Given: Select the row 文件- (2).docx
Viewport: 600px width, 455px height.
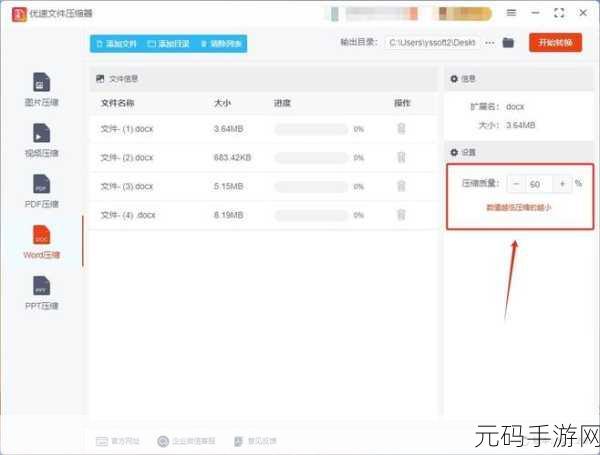Looking at the screenshot, I should pyautogui.click(x=264, y=157).
